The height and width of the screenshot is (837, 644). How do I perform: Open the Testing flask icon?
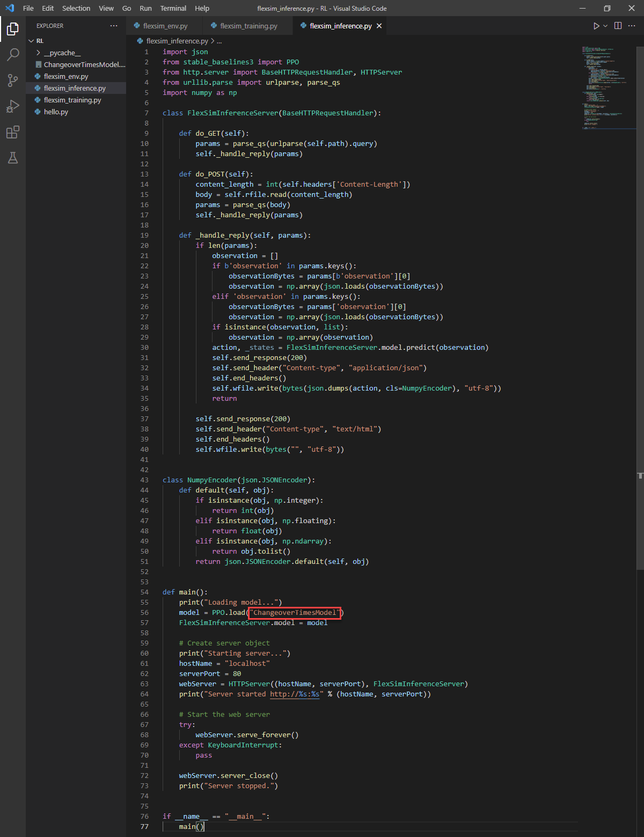[13, 158]
